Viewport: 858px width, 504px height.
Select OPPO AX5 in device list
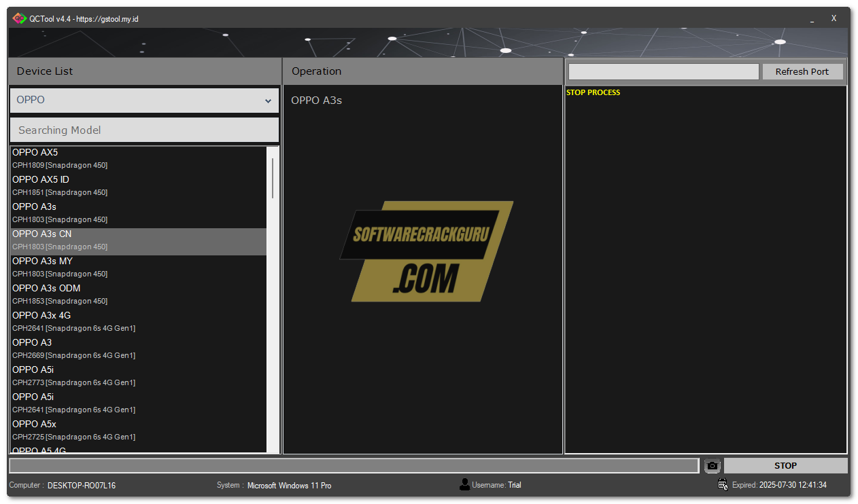(138, 159)
